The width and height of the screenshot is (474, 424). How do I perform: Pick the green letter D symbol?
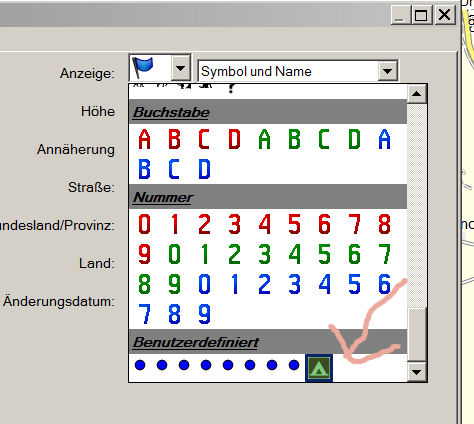(354, 139)
